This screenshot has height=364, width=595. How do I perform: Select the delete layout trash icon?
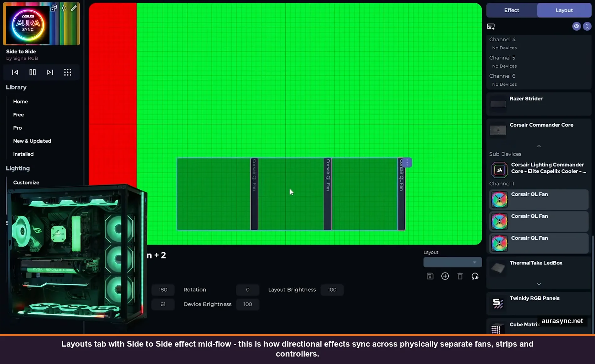coord(460,276)
